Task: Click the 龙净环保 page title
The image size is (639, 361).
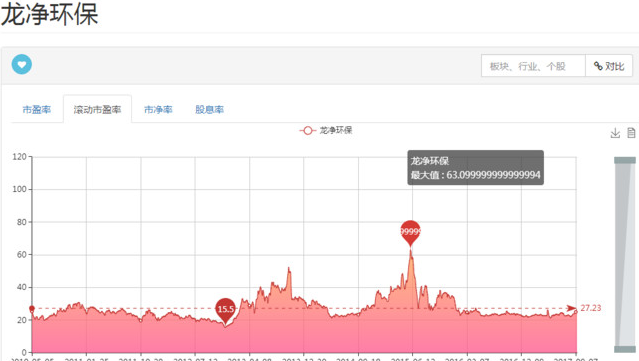Action: [x=49, y=14]
